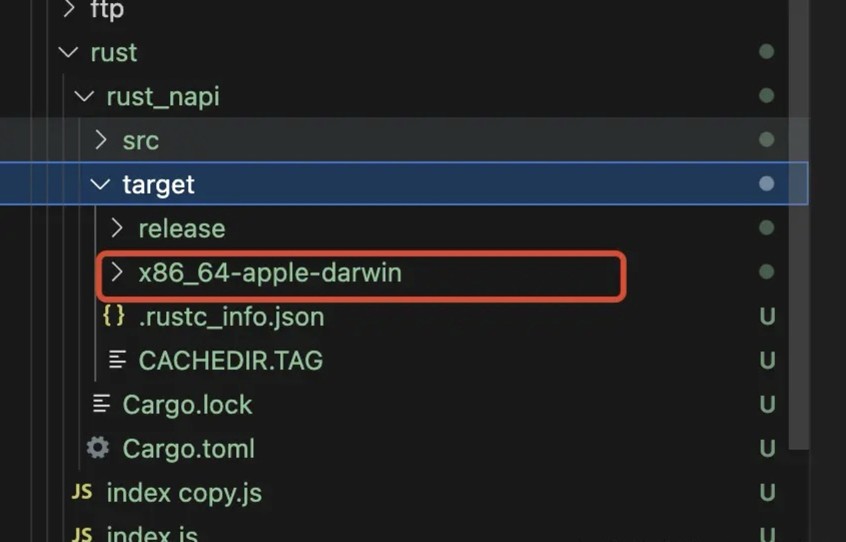Image resolution: width=846 pixels, height=542 pixels.
Task: Select the x86_64-apple-darwin folder label
Action: pos(270,273)
